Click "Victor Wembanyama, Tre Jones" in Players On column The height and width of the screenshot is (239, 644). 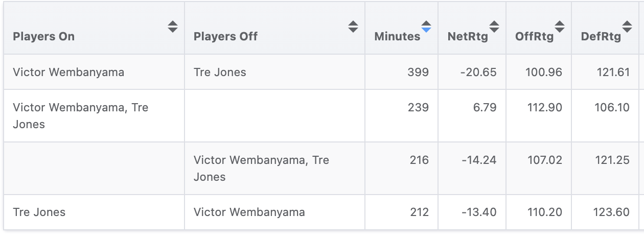[x=80, y=116]
